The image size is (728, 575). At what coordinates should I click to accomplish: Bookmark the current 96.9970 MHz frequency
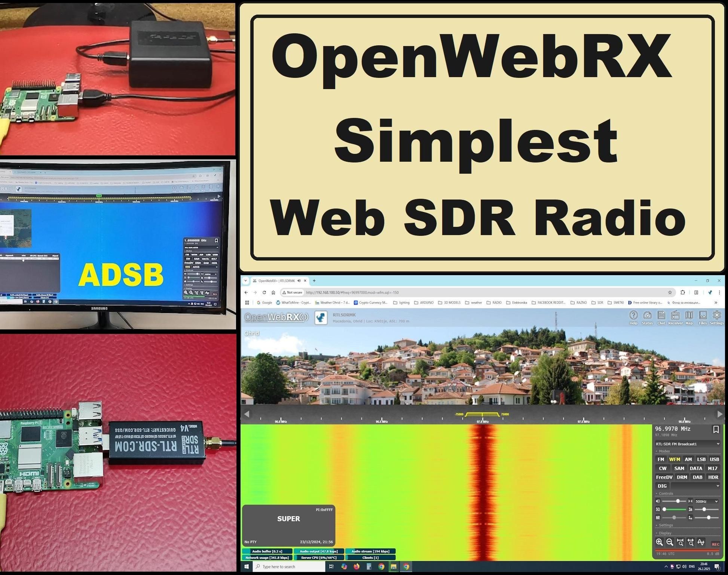[716, 430]
